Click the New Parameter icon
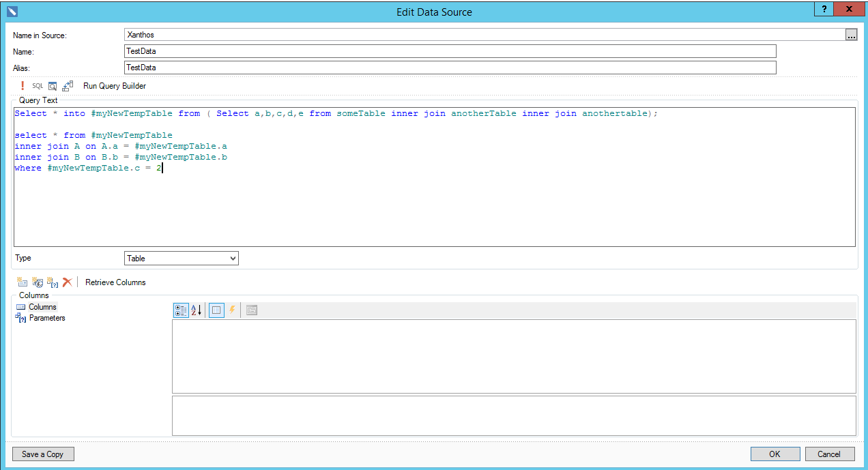 [x=53, y=282]
